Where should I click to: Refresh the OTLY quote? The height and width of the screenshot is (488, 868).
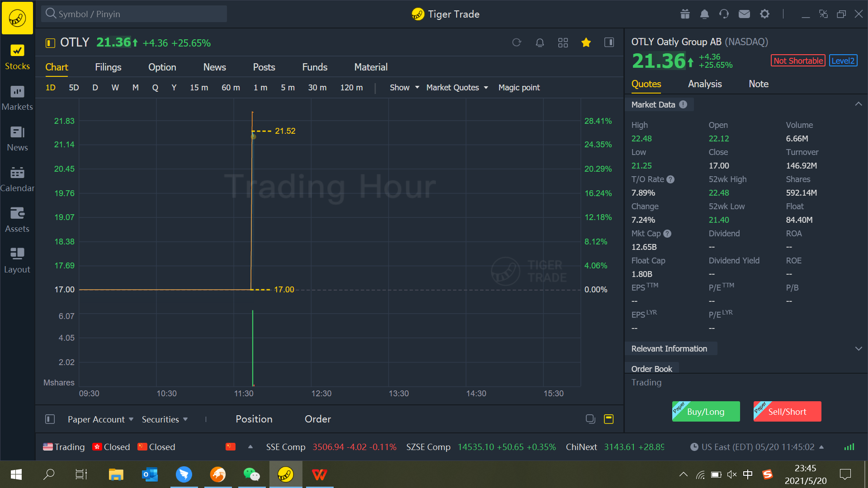click(517, 42)
